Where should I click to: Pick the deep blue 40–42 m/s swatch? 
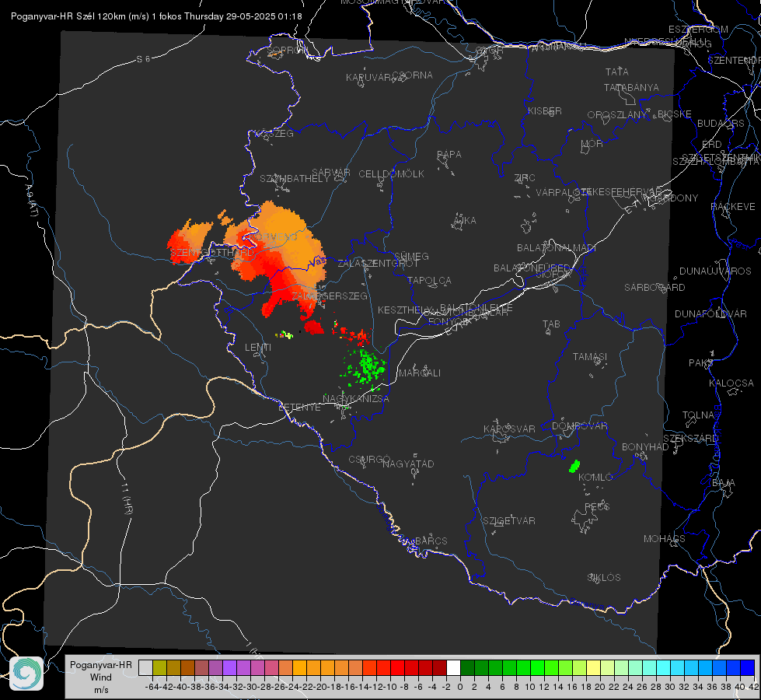748,667
